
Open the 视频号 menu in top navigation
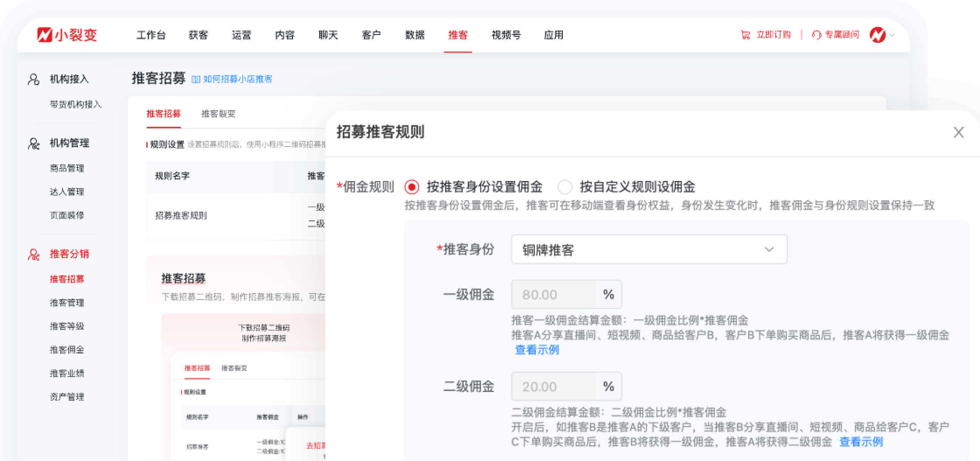(506, 35)
